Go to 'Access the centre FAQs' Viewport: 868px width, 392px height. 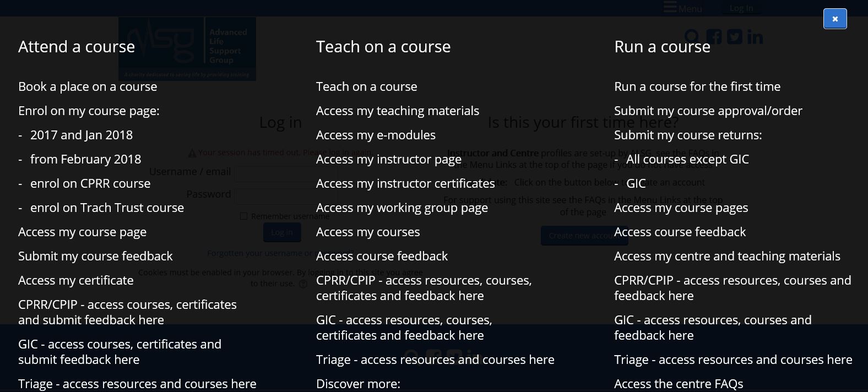(678, 384)
